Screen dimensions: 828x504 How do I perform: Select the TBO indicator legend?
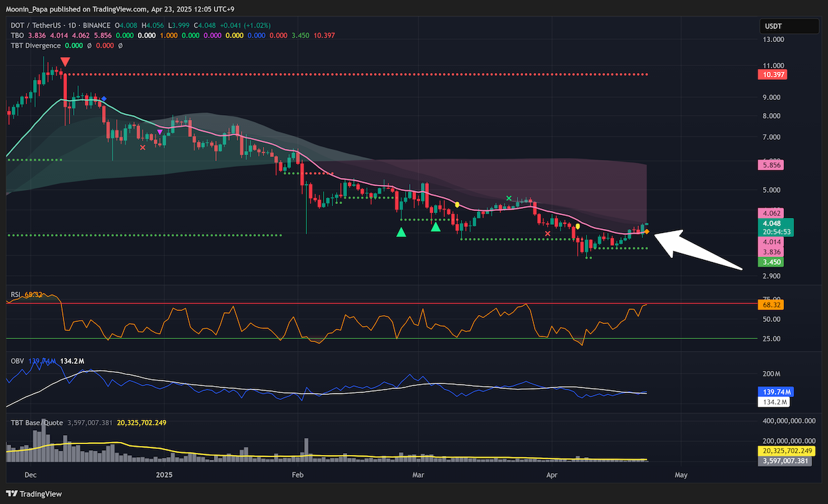[x=17, y=35]
